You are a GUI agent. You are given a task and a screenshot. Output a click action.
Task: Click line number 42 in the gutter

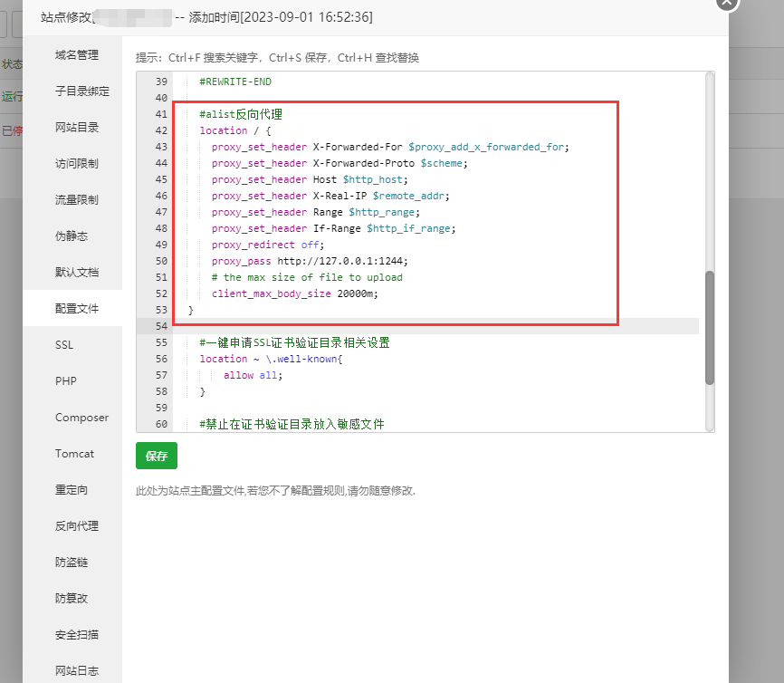click(x=161, y=130)
